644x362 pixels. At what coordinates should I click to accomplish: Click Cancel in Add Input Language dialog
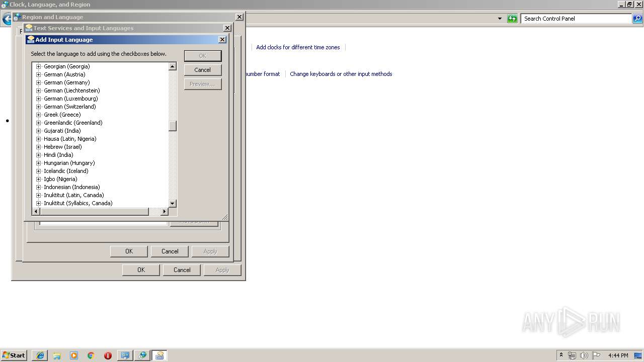tap(203, 70)
